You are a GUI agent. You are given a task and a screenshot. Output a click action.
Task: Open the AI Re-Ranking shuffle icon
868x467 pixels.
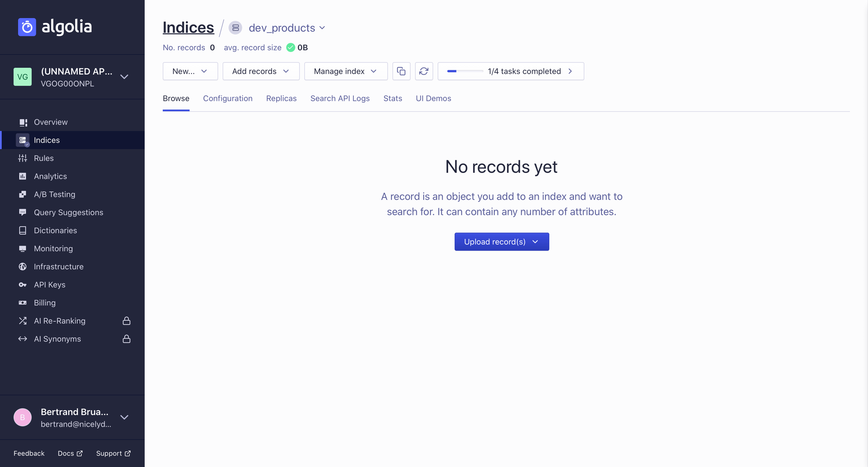(22, 321)
